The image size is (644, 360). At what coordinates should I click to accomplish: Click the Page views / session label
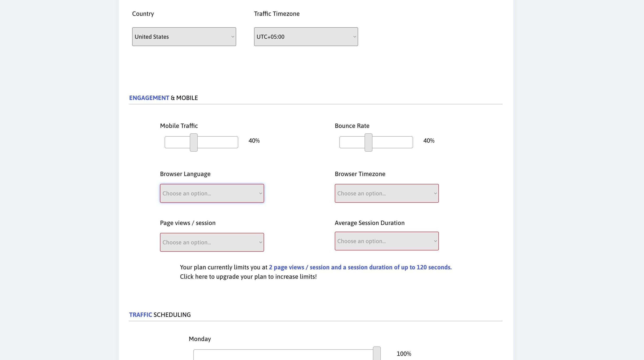[x=188, y=223]
